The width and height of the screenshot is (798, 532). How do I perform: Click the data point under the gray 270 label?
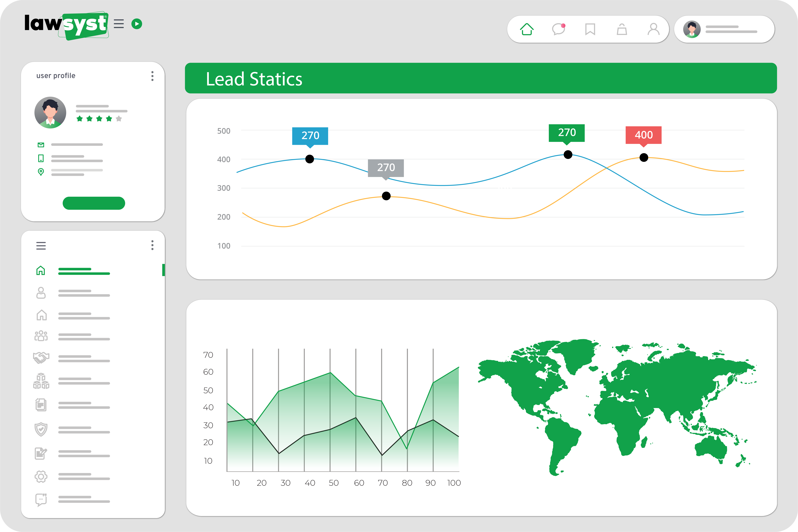point(386,196)
